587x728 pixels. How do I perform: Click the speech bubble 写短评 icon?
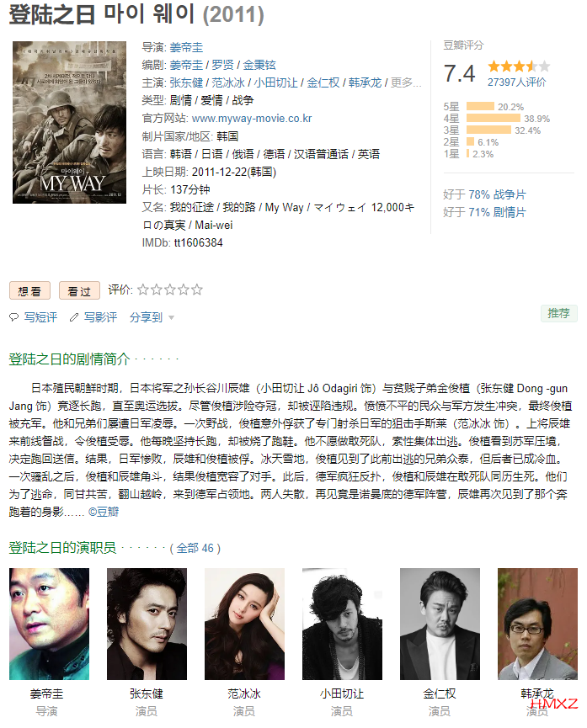14,317
